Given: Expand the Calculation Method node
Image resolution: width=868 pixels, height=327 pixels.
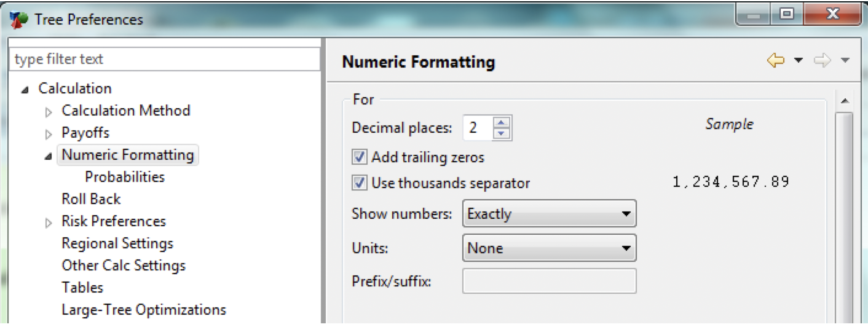Looking at the screenshot, I should [x=49, y=112].
